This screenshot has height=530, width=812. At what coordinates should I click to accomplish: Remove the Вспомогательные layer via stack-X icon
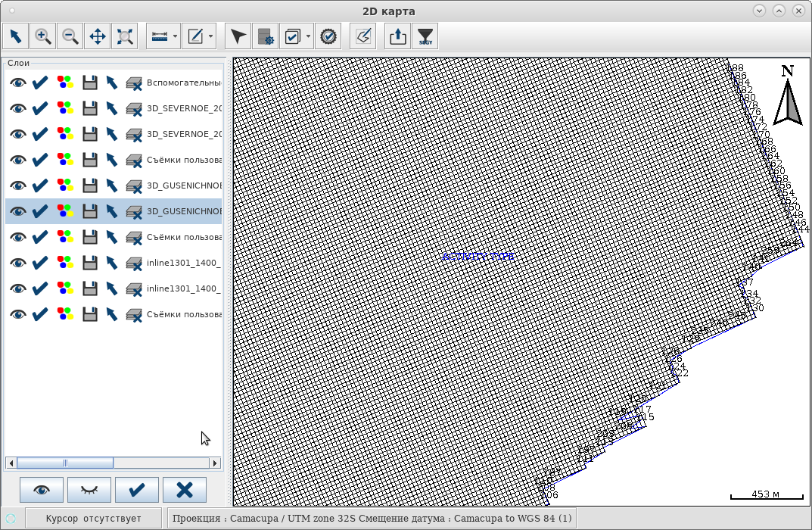tap(134, 83)
